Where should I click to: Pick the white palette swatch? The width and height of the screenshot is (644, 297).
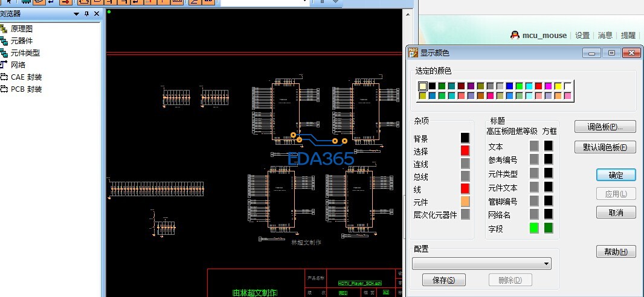click(568, 86)
